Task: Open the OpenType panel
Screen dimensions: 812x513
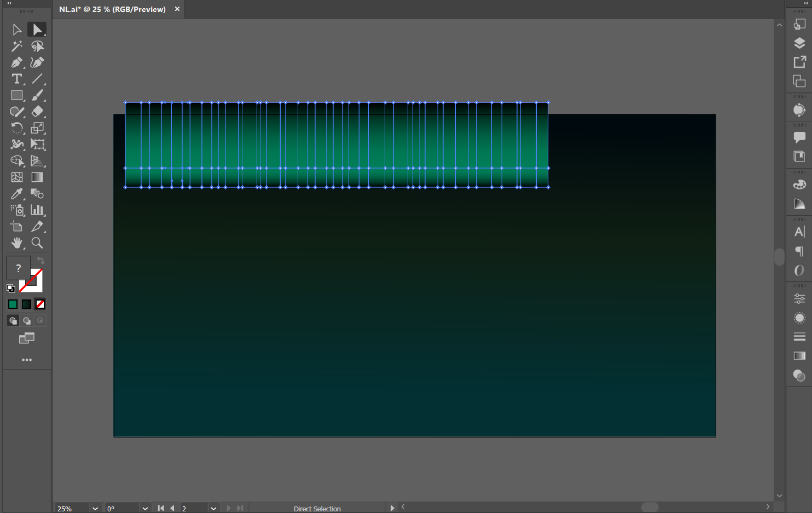Action: click(x=799, y=270)
